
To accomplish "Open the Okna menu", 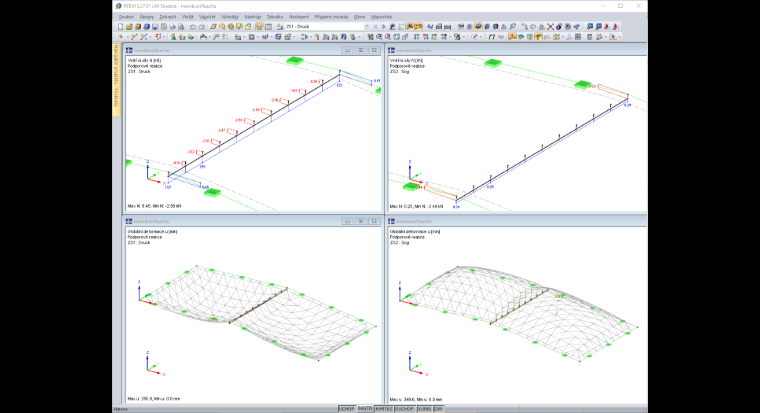I will pos(359,16).
